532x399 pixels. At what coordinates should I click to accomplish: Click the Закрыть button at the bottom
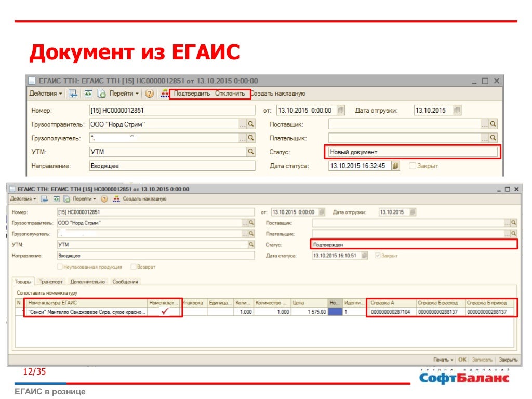tap(508, 360)
